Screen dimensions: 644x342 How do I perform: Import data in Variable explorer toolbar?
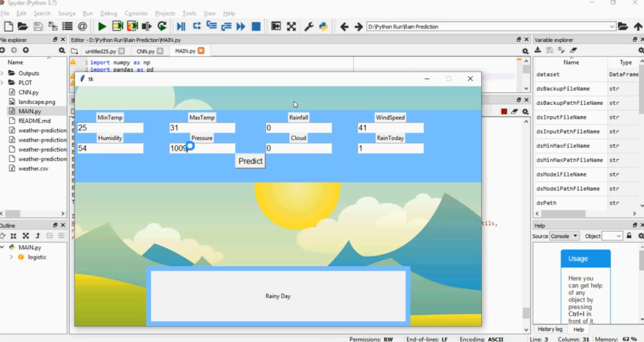538,50
